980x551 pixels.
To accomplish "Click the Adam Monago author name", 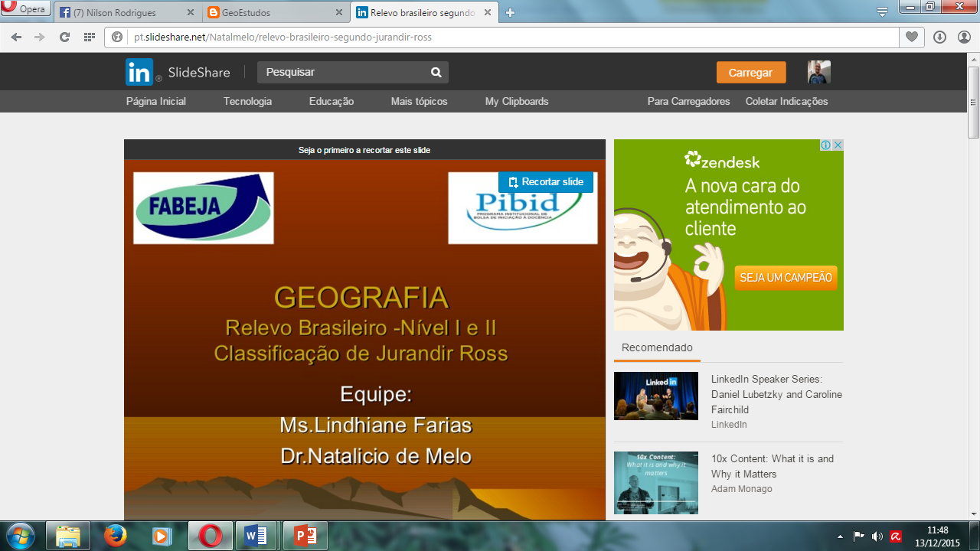I will (742, 489).
